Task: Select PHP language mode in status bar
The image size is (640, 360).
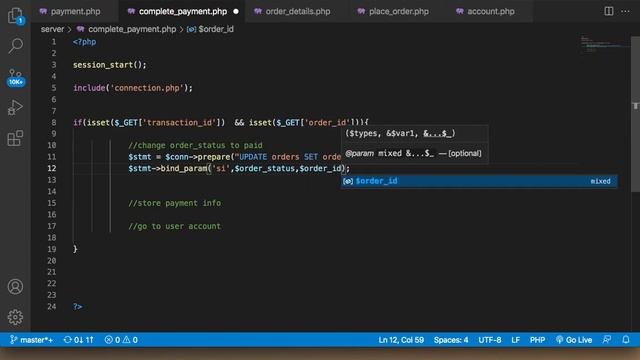Action: click(537, 340)
